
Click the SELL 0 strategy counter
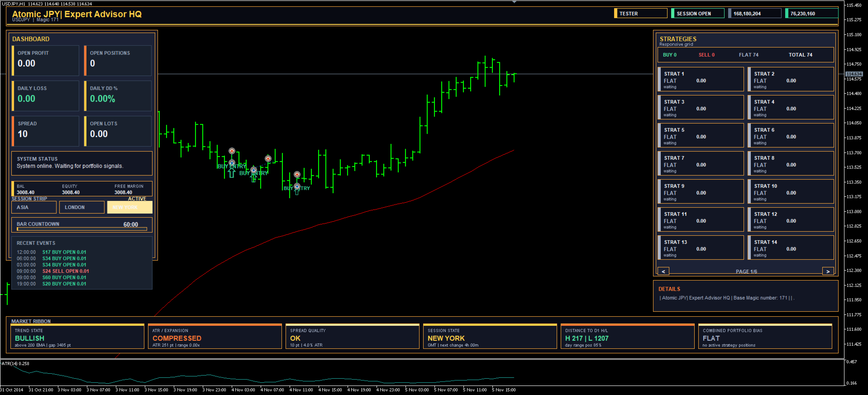[x=706, y=55]
